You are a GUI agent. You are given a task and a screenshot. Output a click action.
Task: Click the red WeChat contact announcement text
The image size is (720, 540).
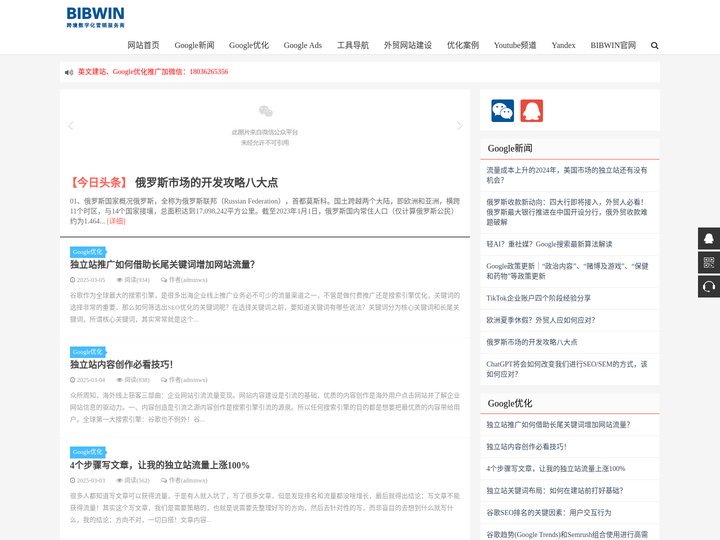153,72
